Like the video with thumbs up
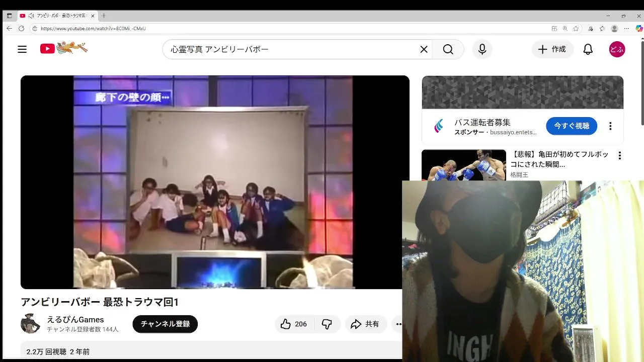The height and width of the screenshot is (362, 644). coord(286,324)
